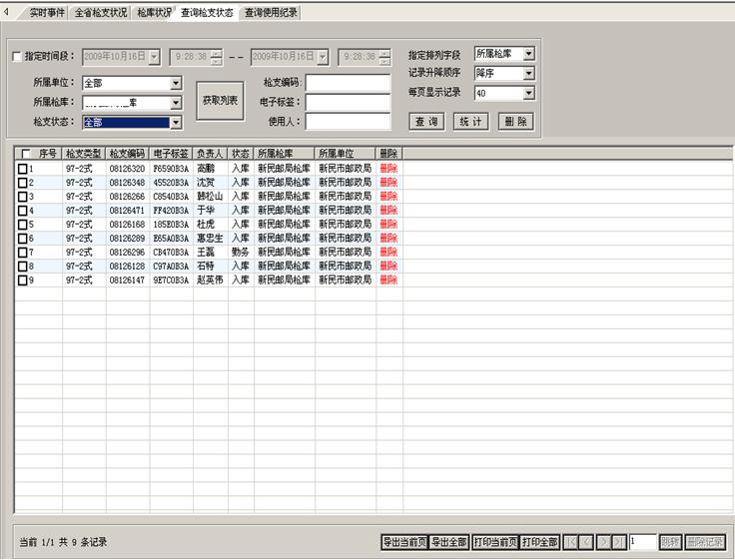735x560 pixels.
Task: Jump to the last page of records
Action: point(618,542)
